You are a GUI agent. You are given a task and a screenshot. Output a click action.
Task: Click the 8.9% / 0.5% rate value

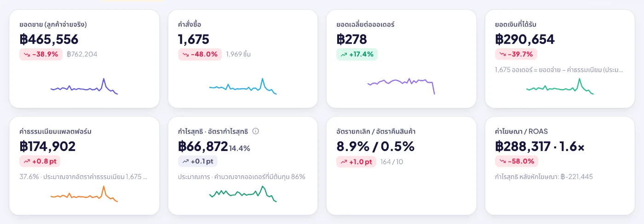(375, 146)
